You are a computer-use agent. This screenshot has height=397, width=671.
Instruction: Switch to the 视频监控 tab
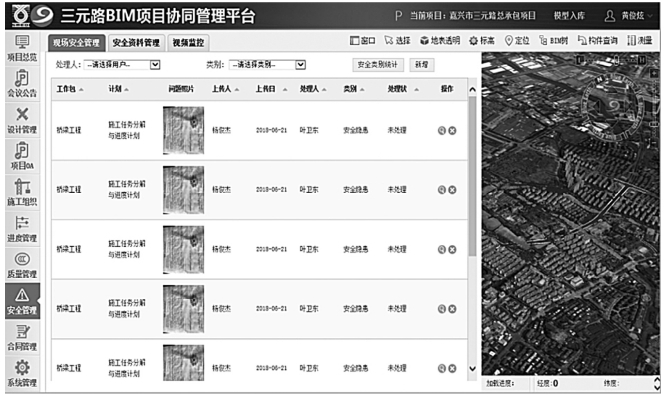pyautogui.click(x=188, y=43)
